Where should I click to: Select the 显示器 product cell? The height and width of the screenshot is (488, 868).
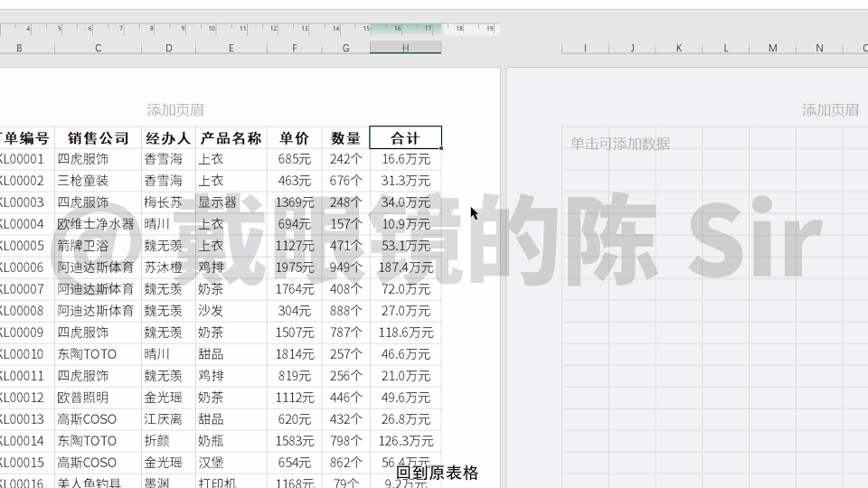[231, 202]
